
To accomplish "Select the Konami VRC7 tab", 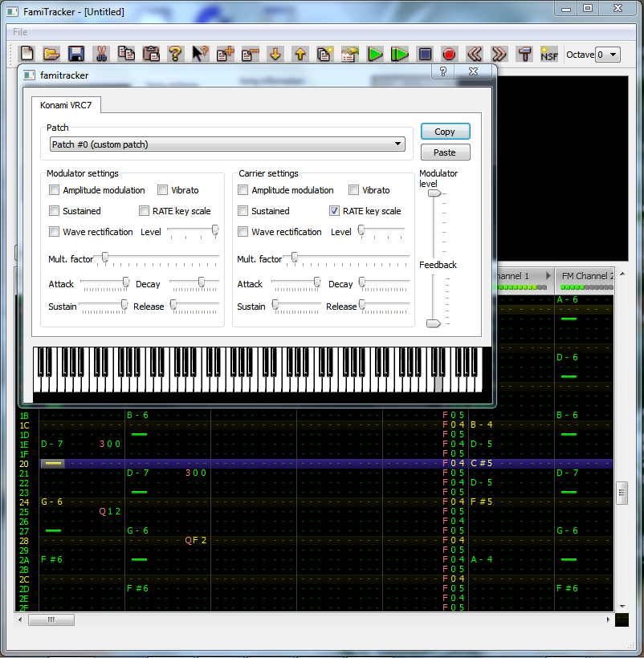I will tap(67, 105).
